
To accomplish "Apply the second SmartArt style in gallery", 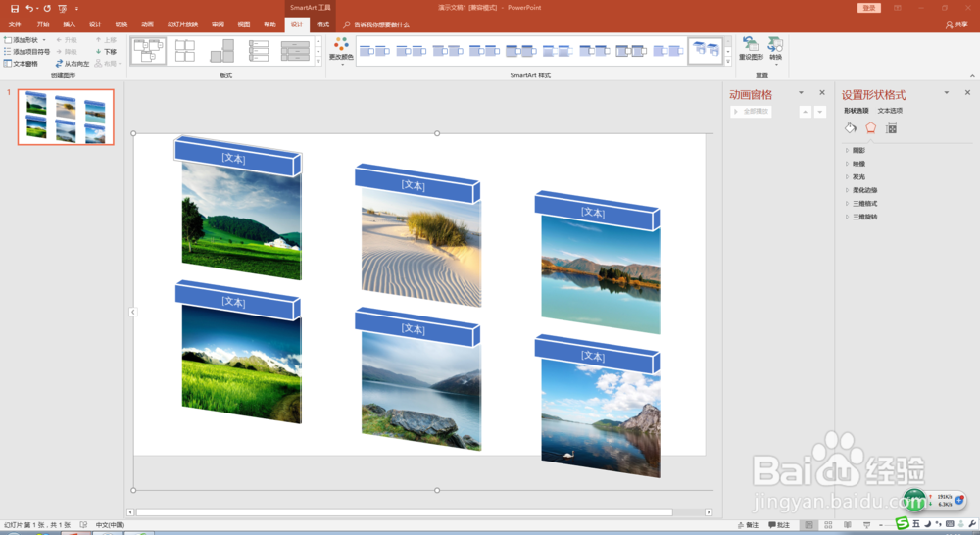I will (412, 51).
